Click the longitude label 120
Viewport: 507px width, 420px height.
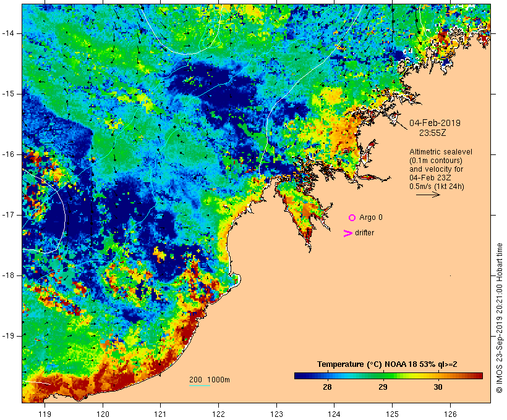coord(103,414)
